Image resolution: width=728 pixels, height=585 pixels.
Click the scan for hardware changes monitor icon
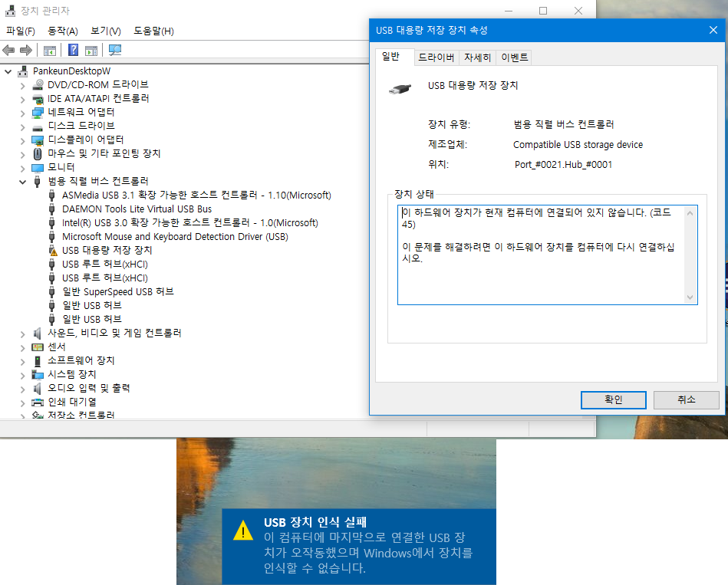tap(114, 50)
